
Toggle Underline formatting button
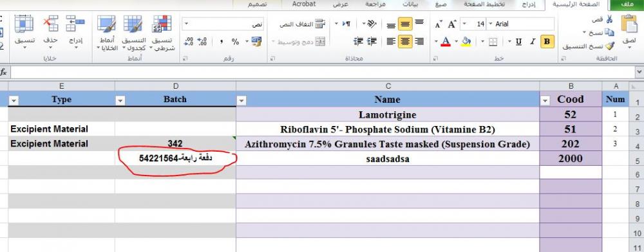518,41
